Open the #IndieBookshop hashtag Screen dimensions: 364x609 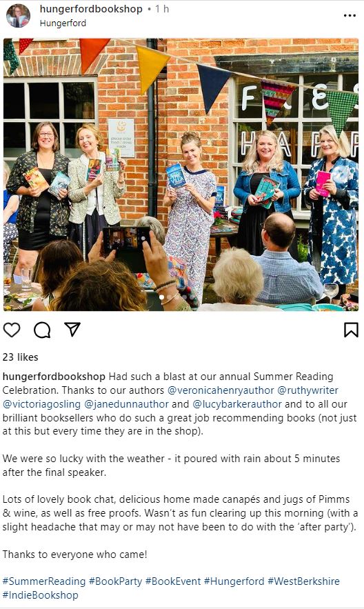[41, 595]
